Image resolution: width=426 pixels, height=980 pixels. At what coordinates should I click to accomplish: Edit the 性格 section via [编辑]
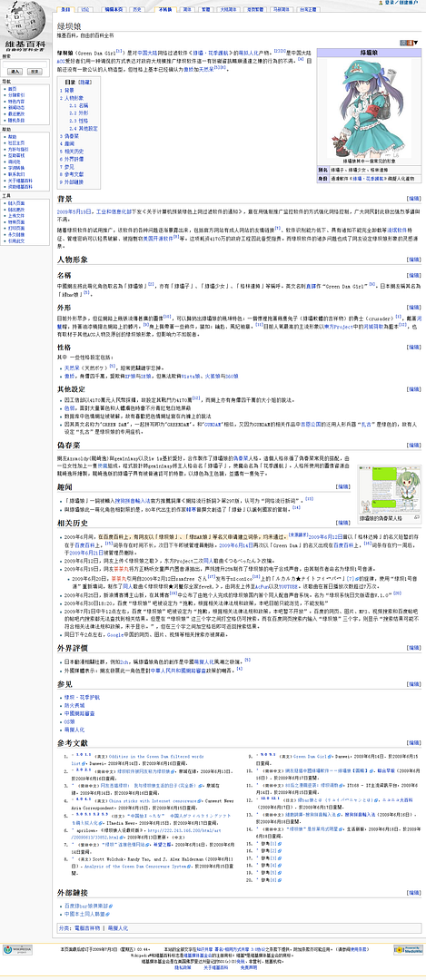click(x=413, y=347)
